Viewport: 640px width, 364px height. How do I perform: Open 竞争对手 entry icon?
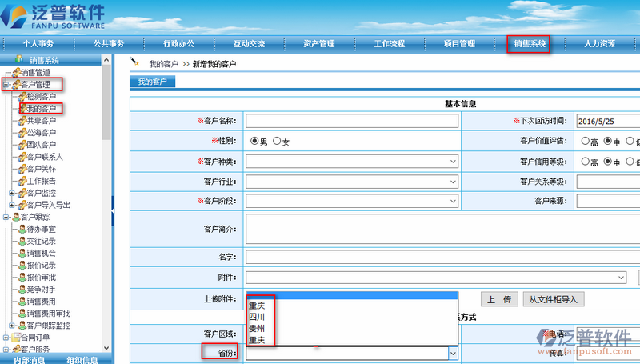coord(22,289)
